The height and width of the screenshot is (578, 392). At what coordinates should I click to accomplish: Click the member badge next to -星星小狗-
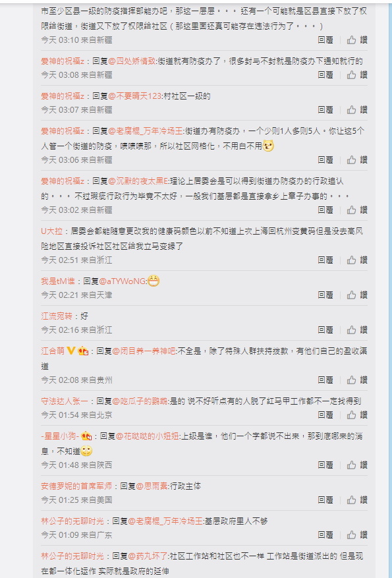tap(86, 436)
